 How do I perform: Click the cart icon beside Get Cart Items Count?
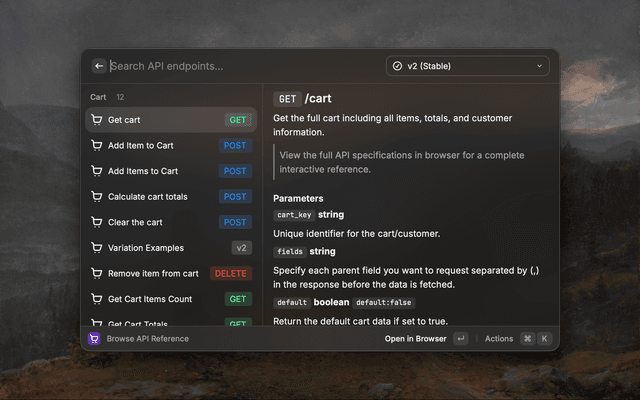click(x=97, y=299)
